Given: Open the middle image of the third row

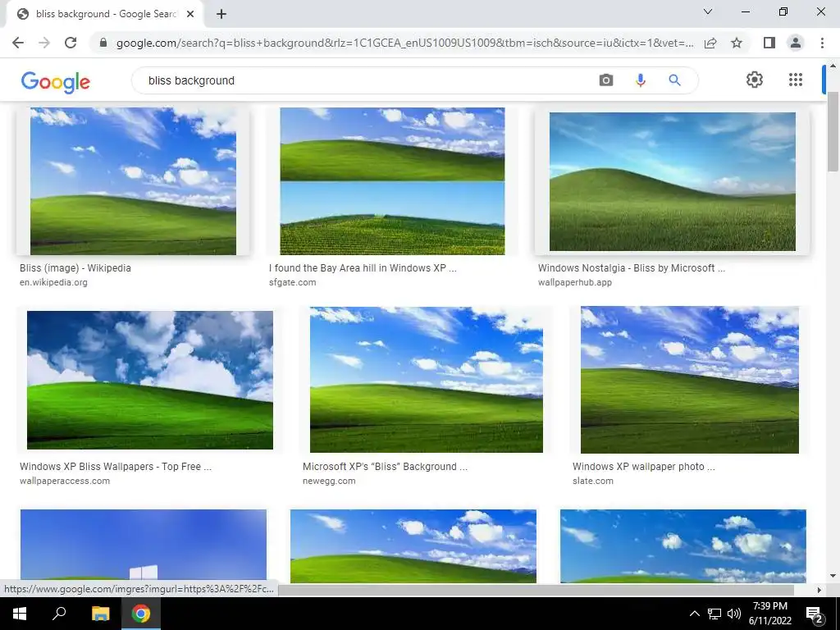Looking at the screenshot, I should tap(413, 546).
